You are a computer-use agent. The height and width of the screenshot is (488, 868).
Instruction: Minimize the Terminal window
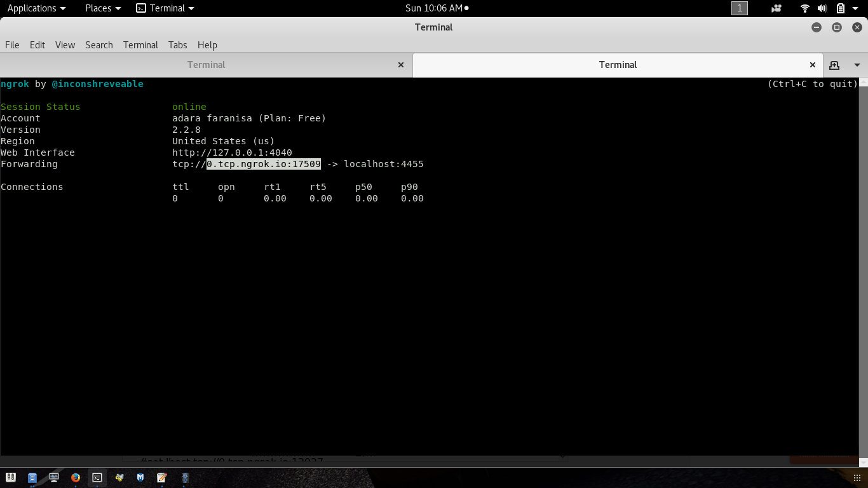(817, 27)
